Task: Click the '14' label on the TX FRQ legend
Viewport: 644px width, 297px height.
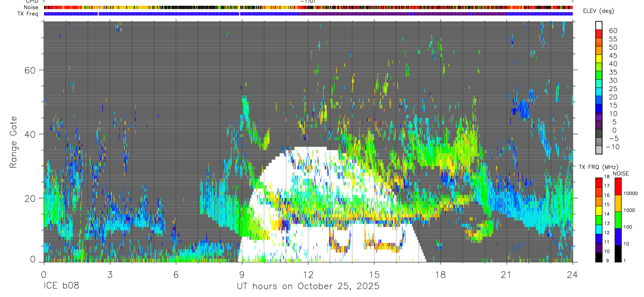Action: pyautogui.click(x=607, y=214)
